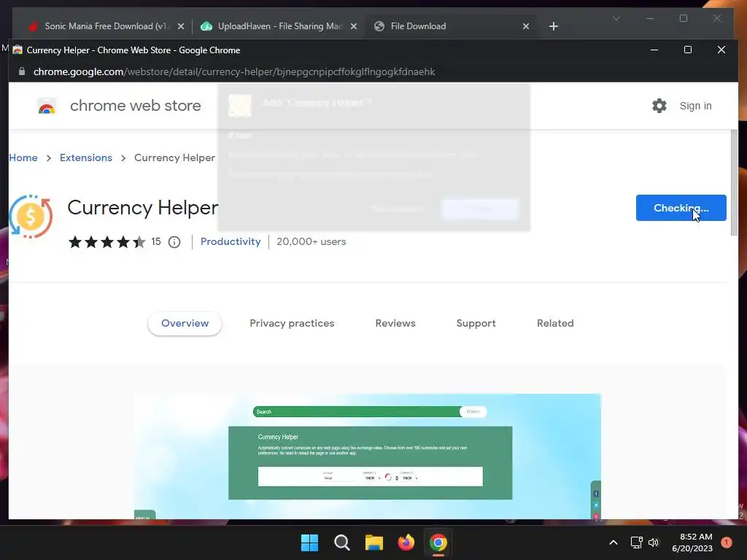747x560 pixels.
Task: Close the UploadHaven tab
Action: (x=354, y=26)
